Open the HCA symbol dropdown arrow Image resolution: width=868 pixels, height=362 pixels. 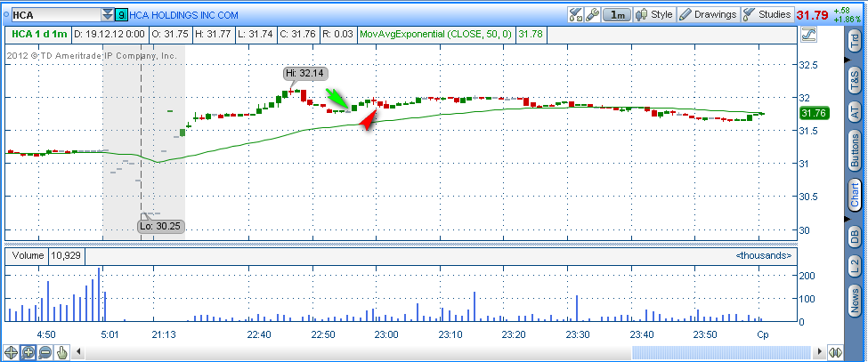click(108, 15)
